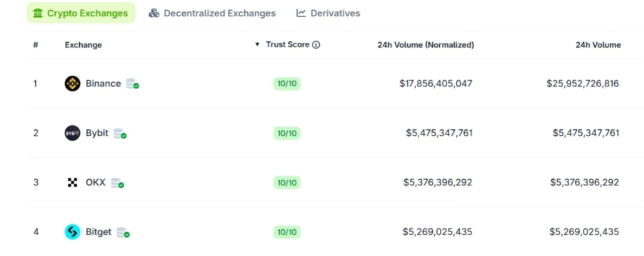644x256 pixels.
Task: Select the Crypto Exchanges tab
Action: [81, 13]
